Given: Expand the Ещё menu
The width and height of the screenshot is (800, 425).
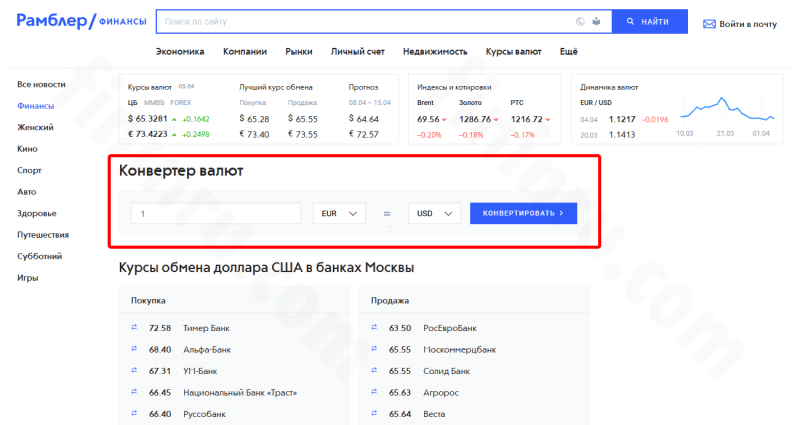Looking at the screenshot, I should [x=569, y=52].
